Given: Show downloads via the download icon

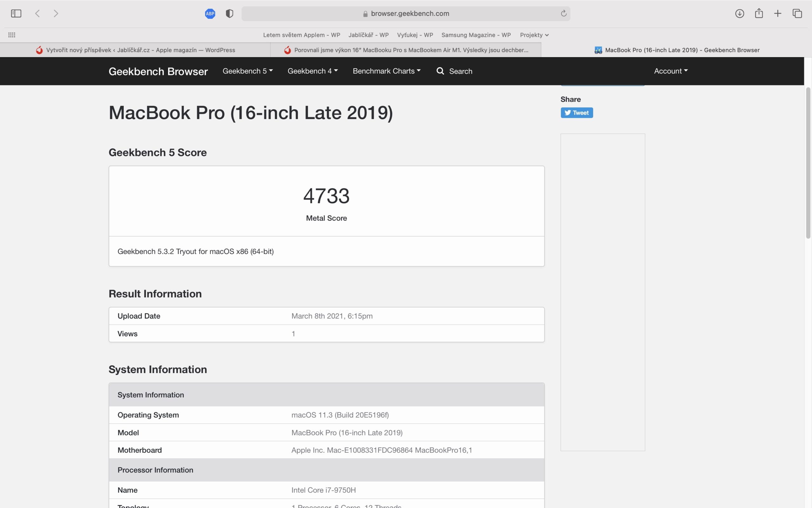Looking at the screenshot, I should 740,13.
